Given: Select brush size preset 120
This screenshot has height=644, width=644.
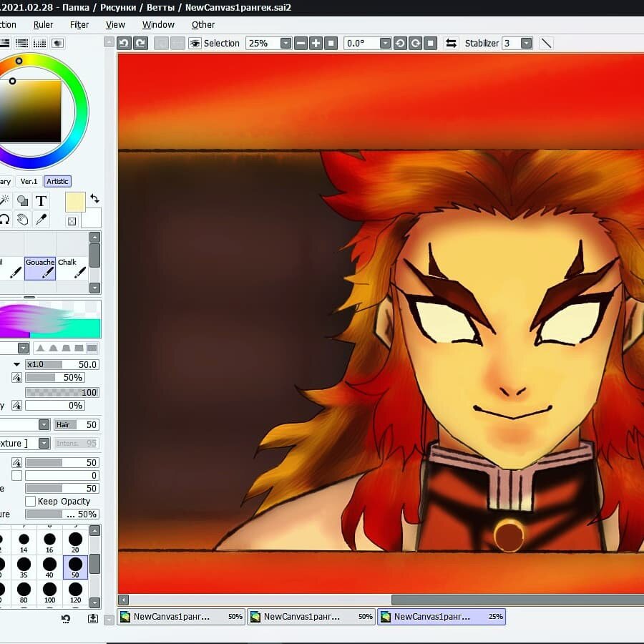Looking at the screenshot, I should click(75, 592).
